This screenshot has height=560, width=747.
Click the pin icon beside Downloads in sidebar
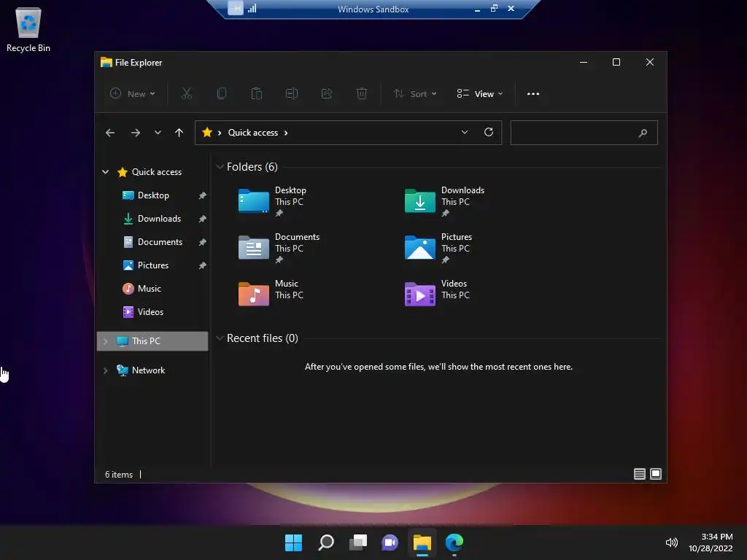[203, 219]
